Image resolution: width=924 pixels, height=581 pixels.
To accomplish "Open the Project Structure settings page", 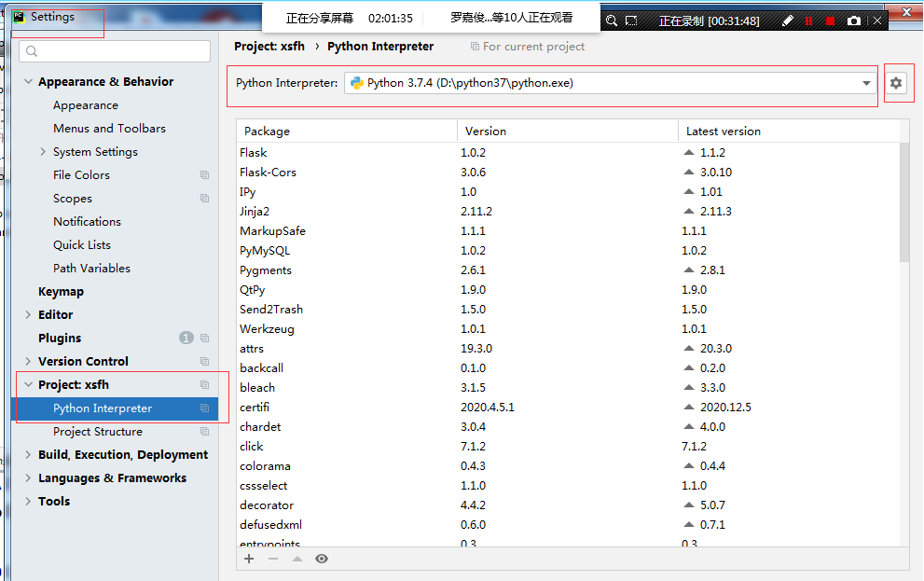I will (x=98, y=432).
